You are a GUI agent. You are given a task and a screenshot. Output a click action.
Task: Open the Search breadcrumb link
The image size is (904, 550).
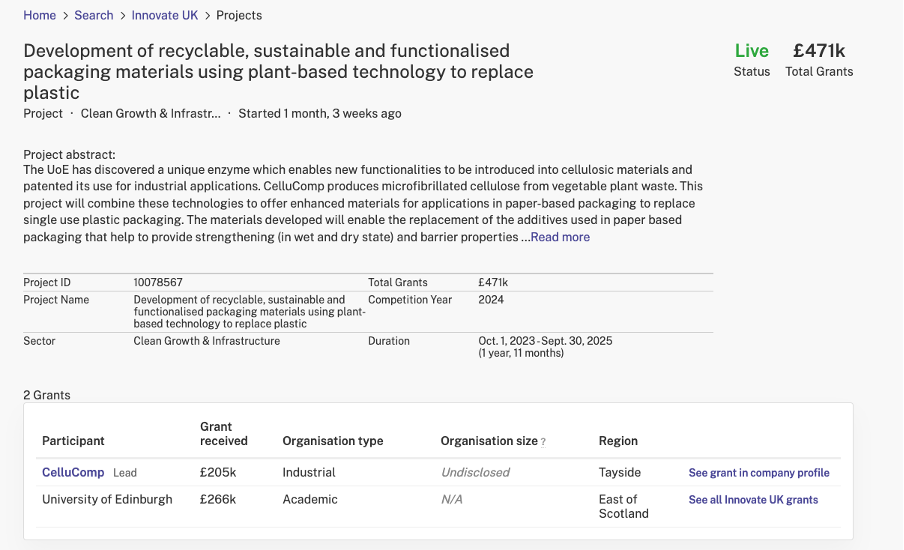[93, 16]
